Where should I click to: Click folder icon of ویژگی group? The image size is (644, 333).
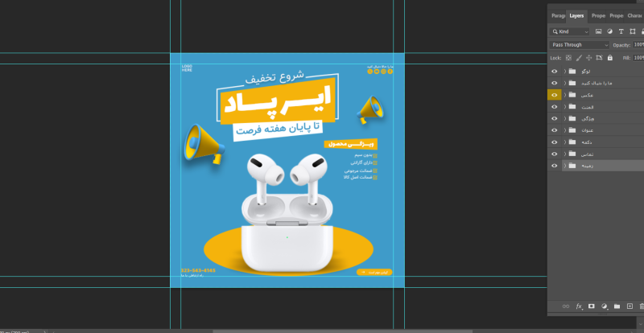click(572, 119)
